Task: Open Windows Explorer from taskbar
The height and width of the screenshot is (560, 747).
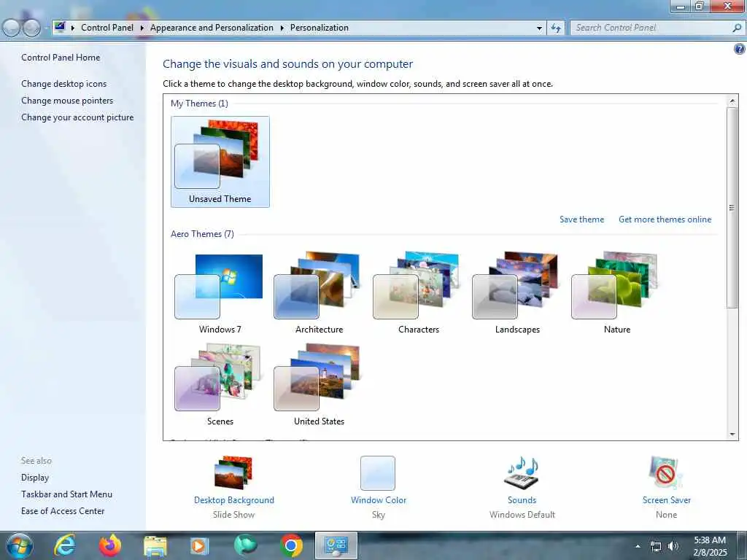Action: (155, 546)
